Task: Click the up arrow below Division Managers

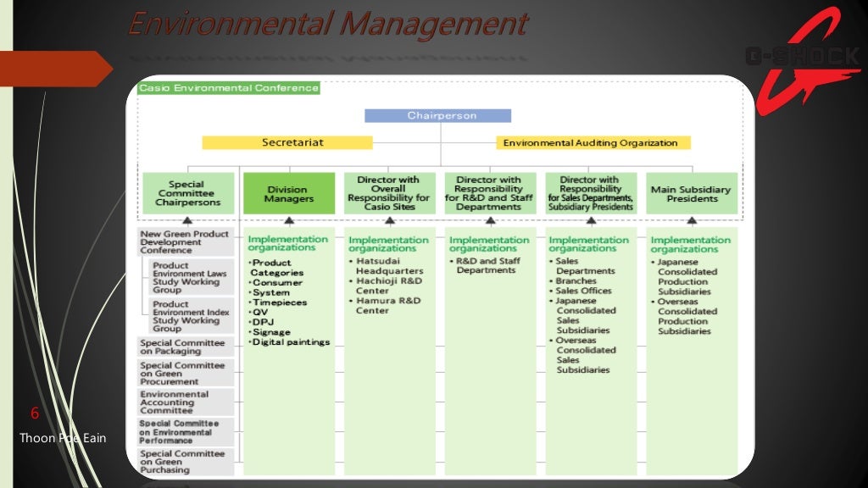Action: coord(289,221)
